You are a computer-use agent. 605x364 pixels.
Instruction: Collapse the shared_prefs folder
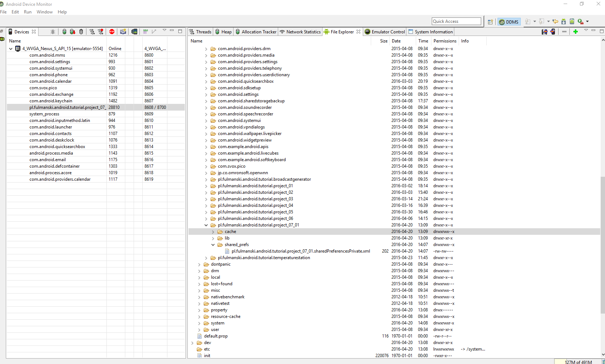(x=213, y=245)
